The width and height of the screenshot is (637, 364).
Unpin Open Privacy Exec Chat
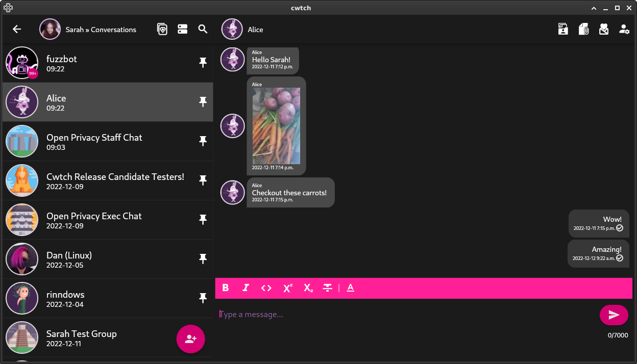203,220
